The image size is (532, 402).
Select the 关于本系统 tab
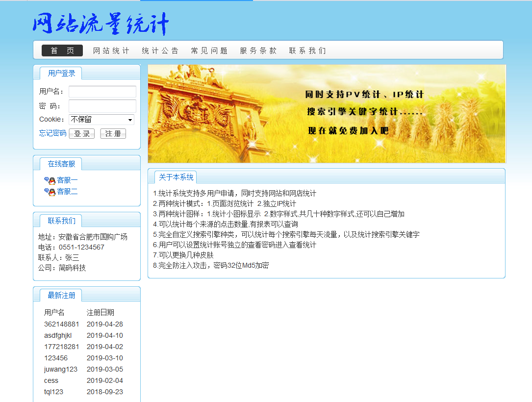pyautogui.click(x=176, y=177)
